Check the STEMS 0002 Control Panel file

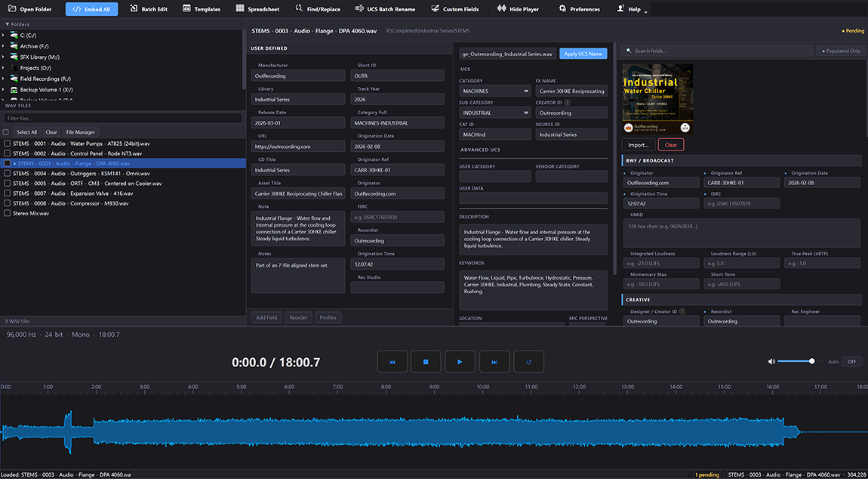point(8,153)
